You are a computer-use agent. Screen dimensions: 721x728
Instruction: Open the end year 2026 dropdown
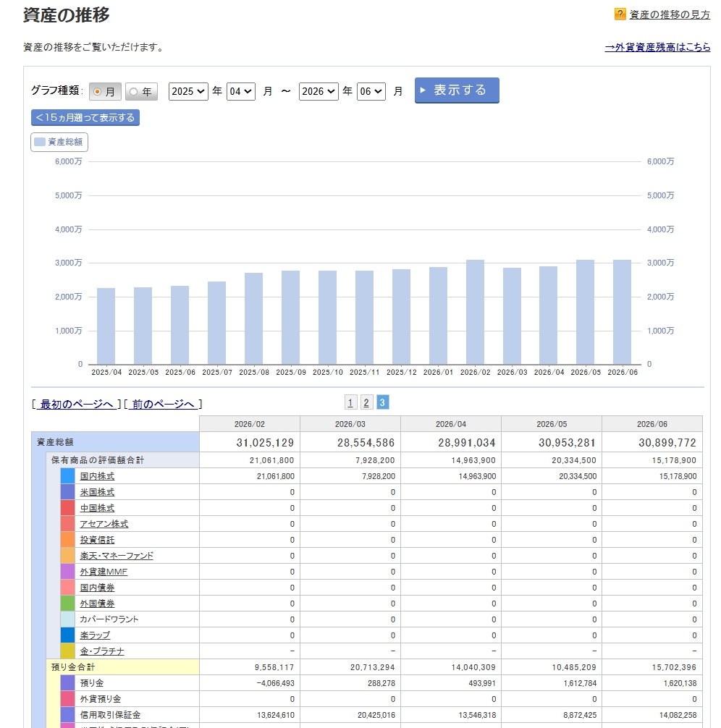tap(319, 91)
